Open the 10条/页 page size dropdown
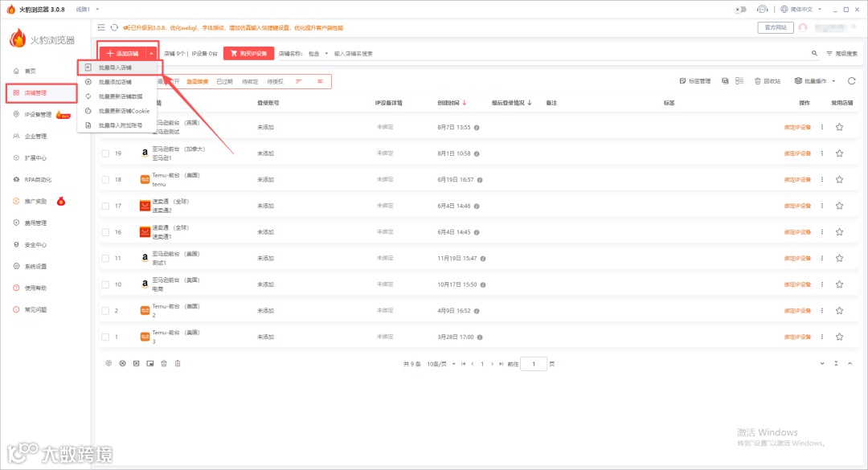The image size is (868, 470). 441,364
